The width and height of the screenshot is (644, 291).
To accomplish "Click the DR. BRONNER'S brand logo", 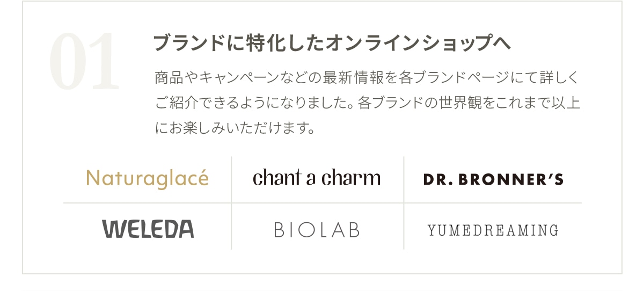I will click(x=493, y=179).
